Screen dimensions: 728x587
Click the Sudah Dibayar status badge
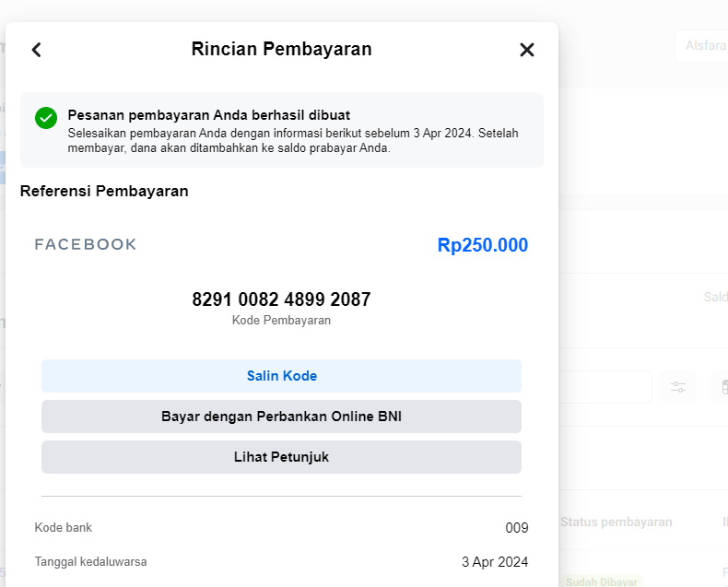coord(601,582)
